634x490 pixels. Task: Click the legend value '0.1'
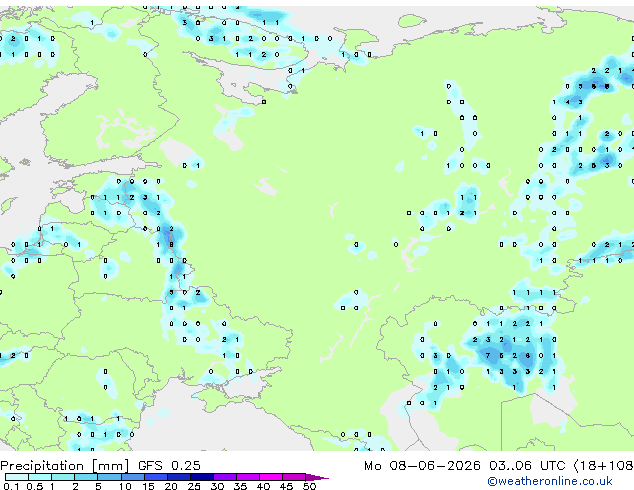tap(11, 486)
